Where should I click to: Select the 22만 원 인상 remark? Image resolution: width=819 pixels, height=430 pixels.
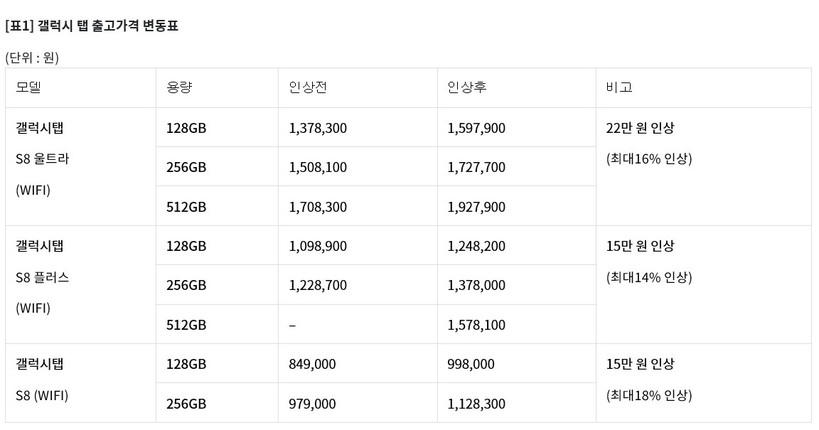640,128
